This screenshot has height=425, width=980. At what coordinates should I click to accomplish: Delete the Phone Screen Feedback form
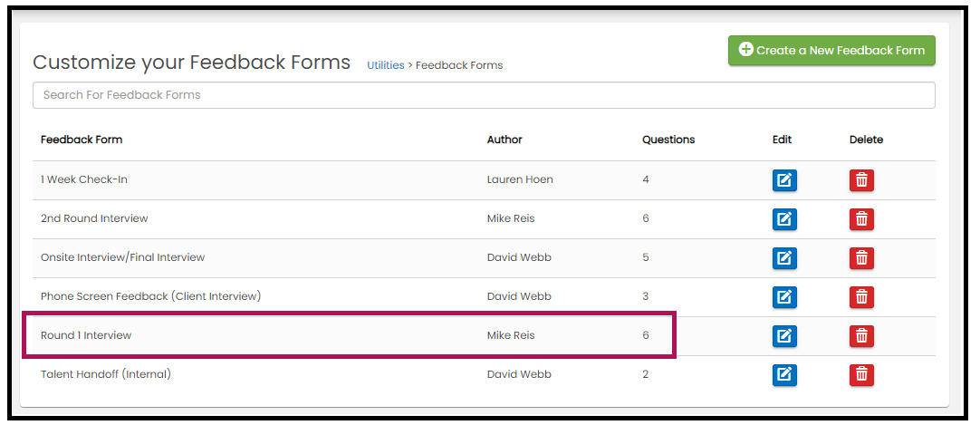coord(861,297)
